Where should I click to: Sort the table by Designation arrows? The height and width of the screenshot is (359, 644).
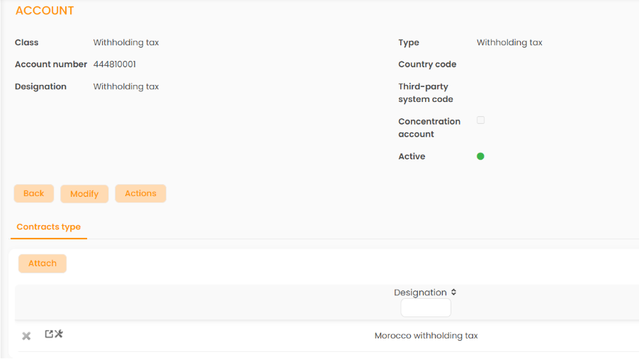tap(453, 292)
